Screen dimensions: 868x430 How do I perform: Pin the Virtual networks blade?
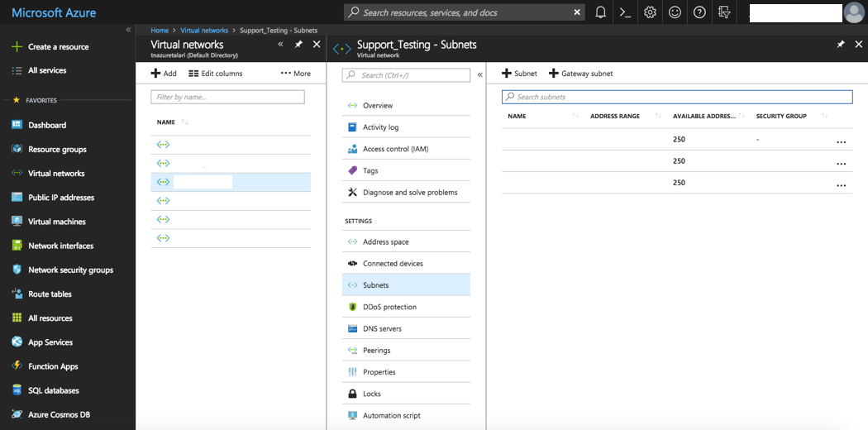298,45
